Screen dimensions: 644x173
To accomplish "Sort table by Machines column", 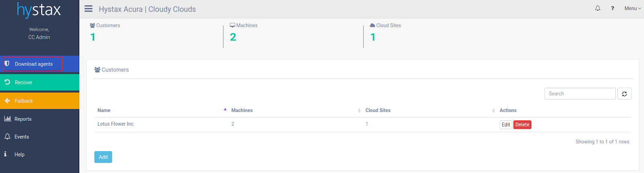I will coord(296,110).
